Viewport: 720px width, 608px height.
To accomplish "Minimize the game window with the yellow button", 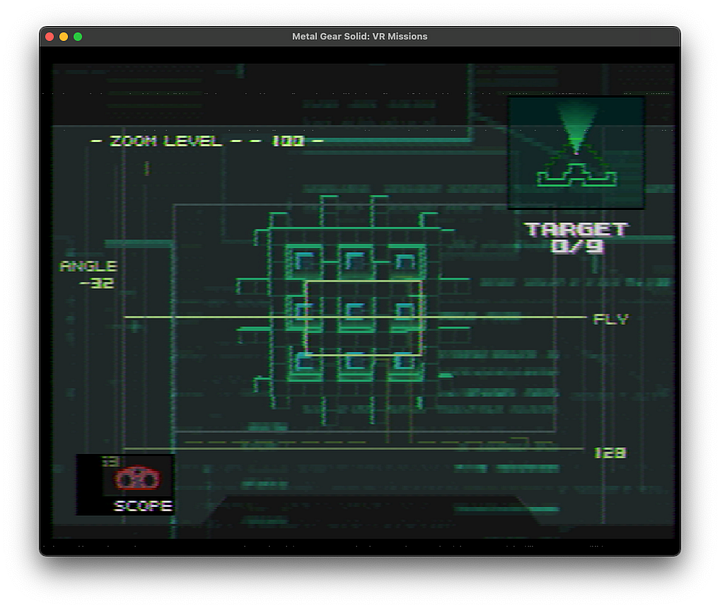I will click(x=64, y=37).
